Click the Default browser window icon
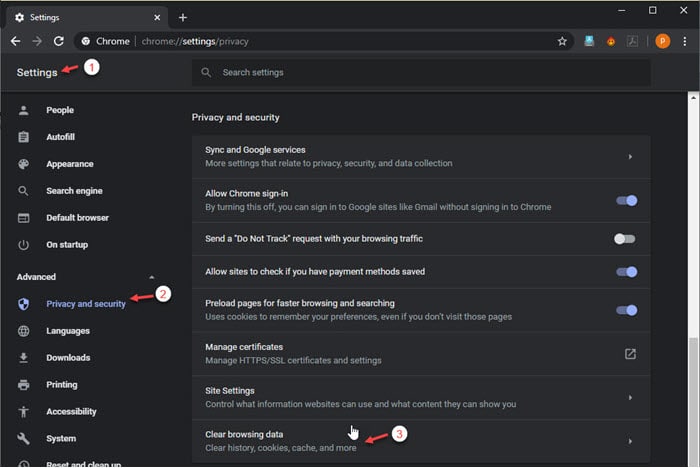The width and height of the screenshot is (700, 468). coord(24,218)
